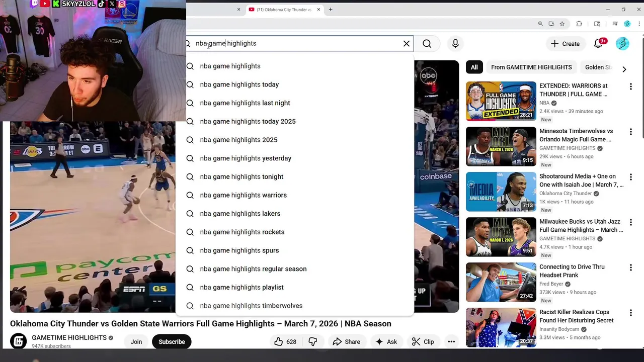Viewport: 644px width, 362px height.
Task: Open a new browser tab
Action: tap(331, 10)
